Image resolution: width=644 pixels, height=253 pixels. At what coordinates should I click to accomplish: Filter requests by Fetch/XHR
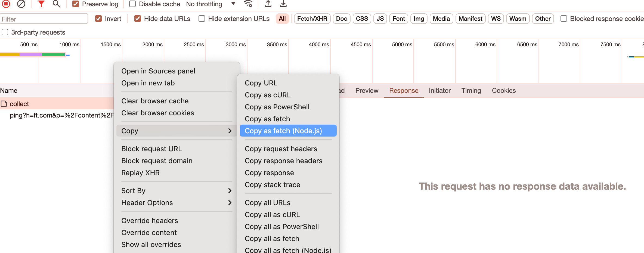pos(312,19)
